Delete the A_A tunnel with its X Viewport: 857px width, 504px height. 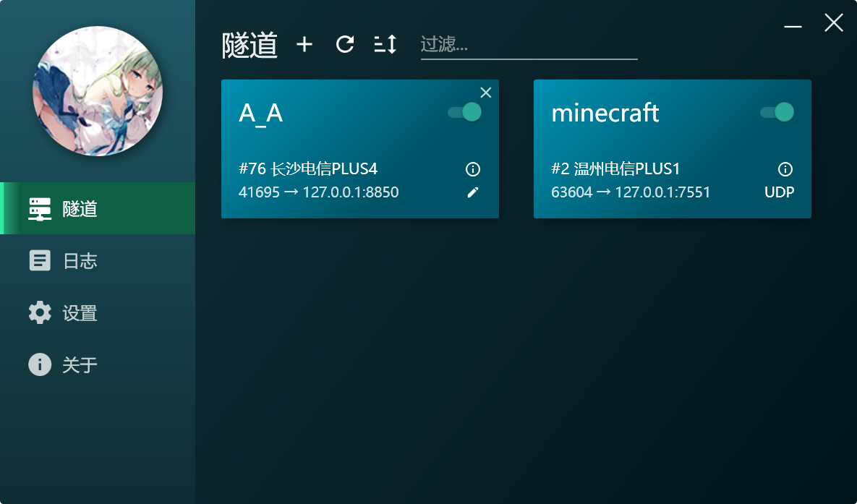(486, 93)
